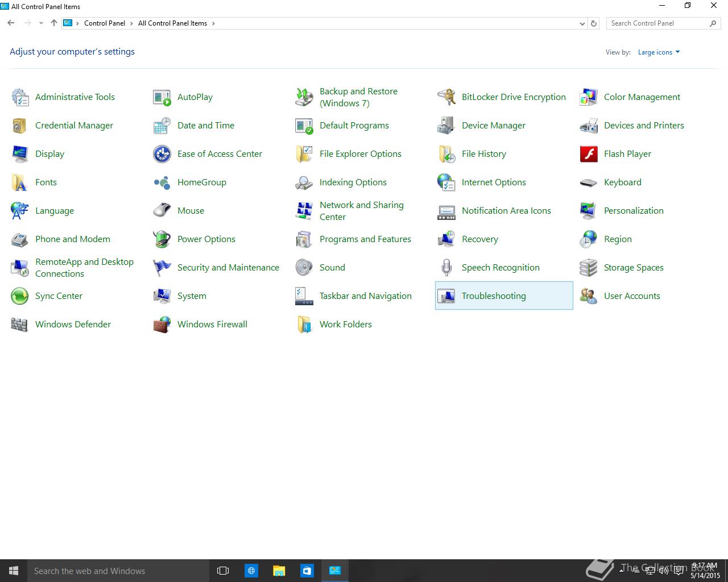The image size is (728, 582).
Task: Open BitLocker Drive Encryption icon
Action: click(x=446, y=97)
